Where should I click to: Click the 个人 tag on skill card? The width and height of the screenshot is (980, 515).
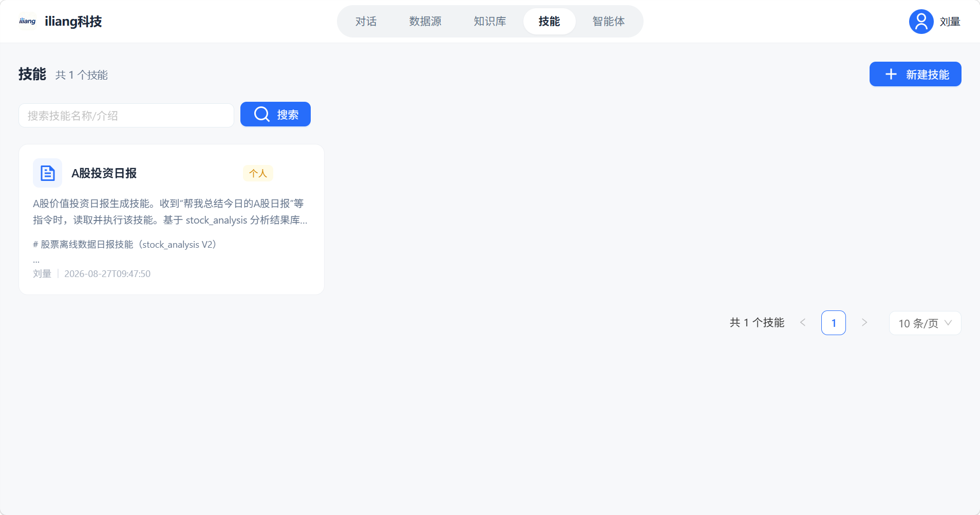pyautogui.click(x=258, y=173)
